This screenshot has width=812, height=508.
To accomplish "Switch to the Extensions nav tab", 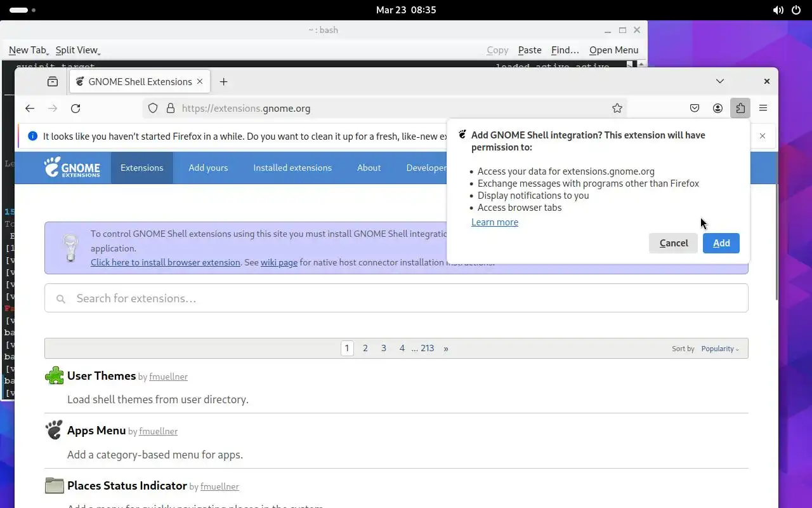I will click(x=142, y=168).
